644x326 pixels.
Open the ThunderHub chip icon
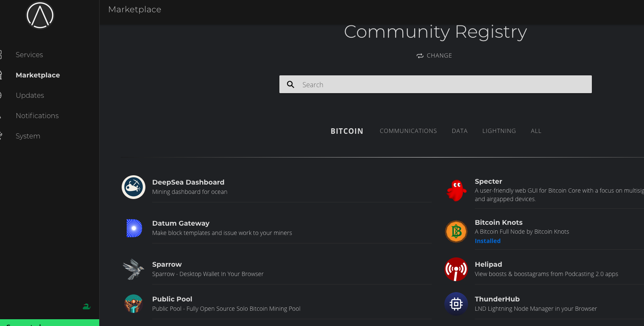456,304
